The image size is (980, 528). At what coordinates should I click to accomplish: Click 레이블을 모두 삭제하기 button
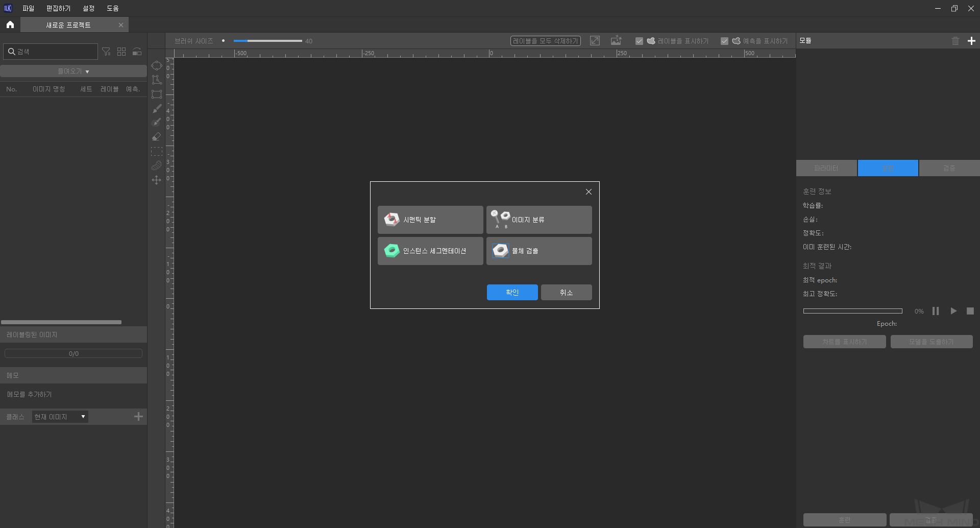point(546,41)
